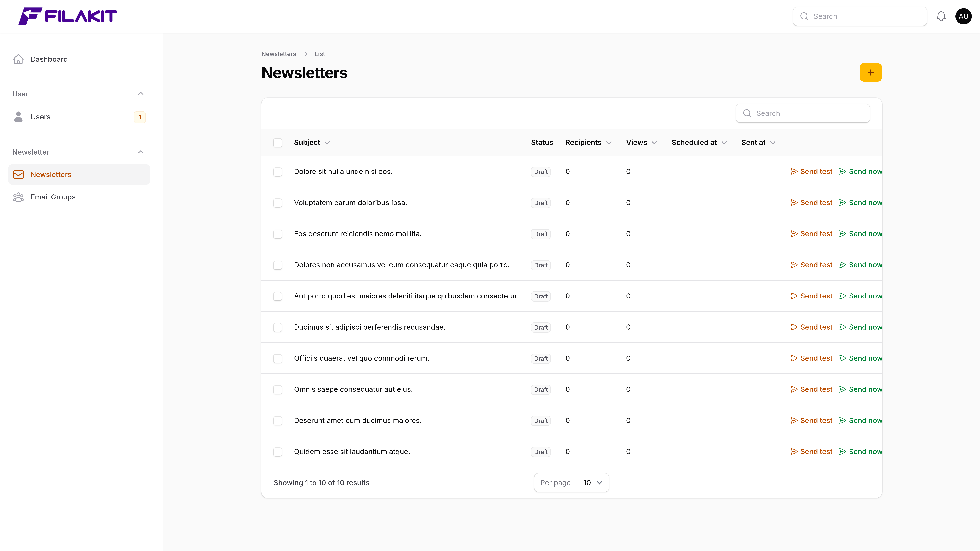Check the row 'Aut porro quod est maiores'
Image resolution: width=980 pixels, height=551 pixels.
278,296
